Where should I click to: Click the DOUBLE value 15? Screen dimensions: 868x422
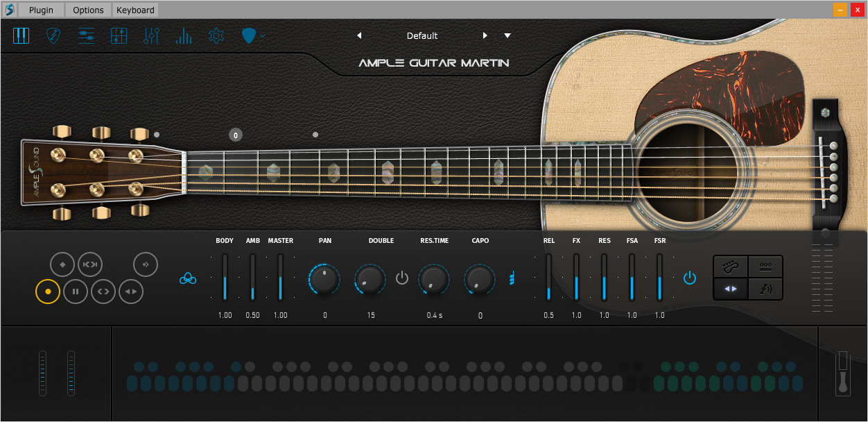pos(371,315)
